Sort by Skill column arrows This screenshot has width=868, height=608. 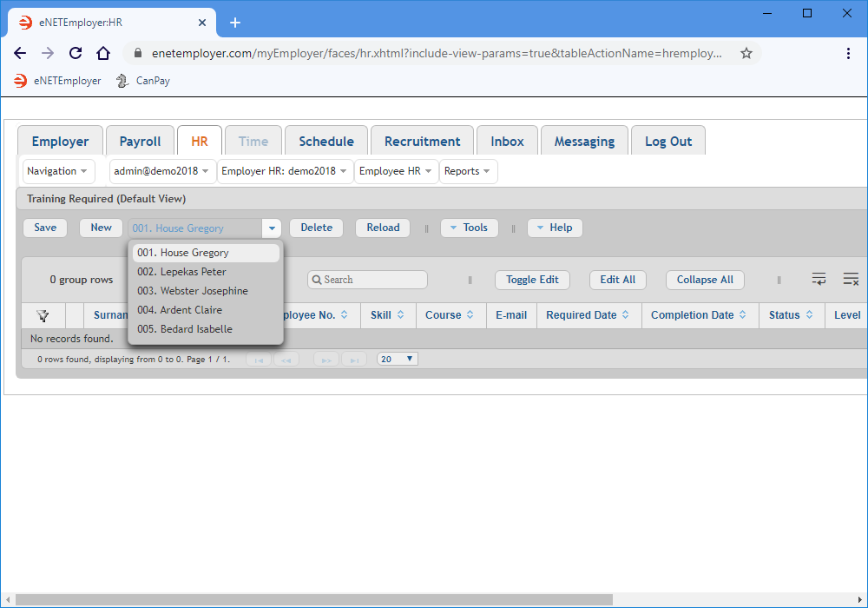[x=401, y=314]
